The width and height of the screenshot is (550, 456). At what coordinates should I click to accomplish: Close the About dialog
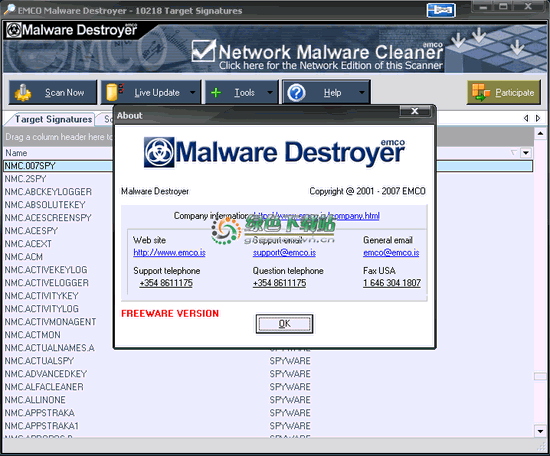point(415,111)
